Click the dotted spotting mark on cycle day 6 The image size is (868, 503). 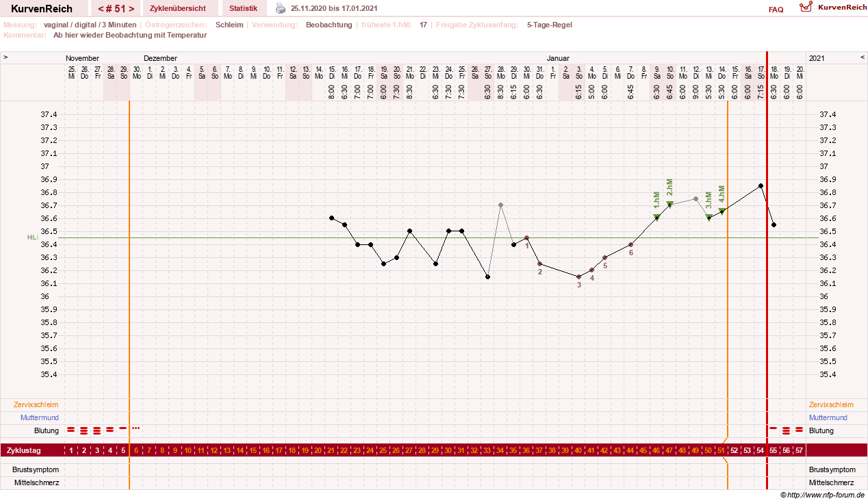pyautogui.click(x=136, y=428)
